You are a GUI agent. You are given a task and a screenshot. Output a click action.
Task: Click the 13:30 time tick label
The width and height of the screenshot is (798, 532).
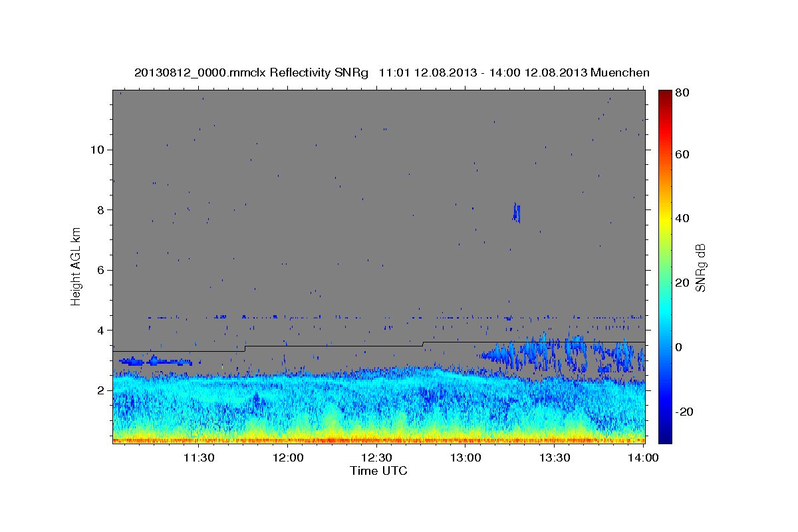[x=555, y=458]
